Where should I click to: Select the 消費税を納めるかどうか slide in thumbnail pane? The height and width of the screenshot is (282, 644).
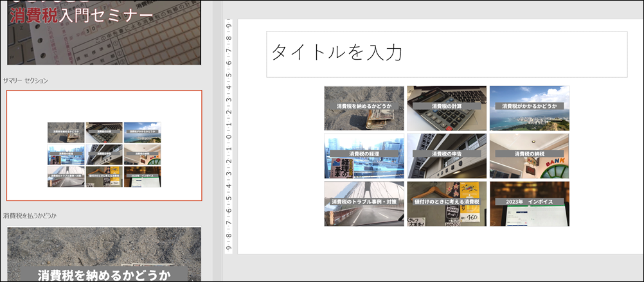coord(104,254)
